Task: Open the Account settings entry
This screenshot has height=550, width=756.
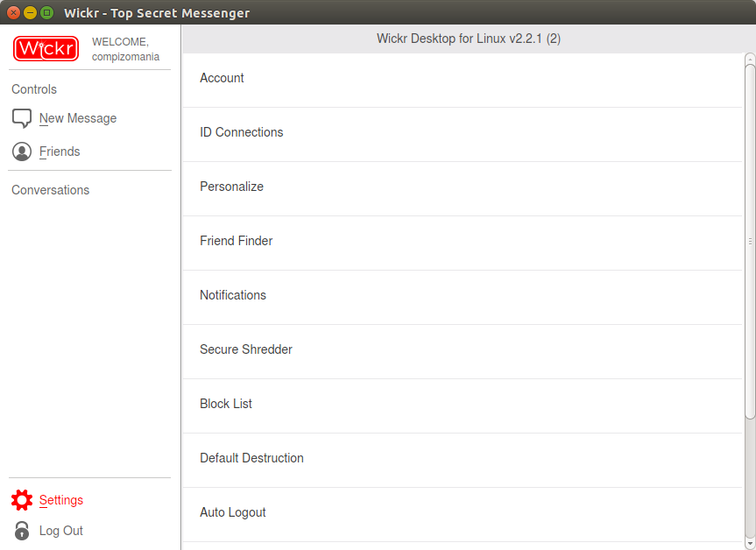Action: tap(462, 80)
